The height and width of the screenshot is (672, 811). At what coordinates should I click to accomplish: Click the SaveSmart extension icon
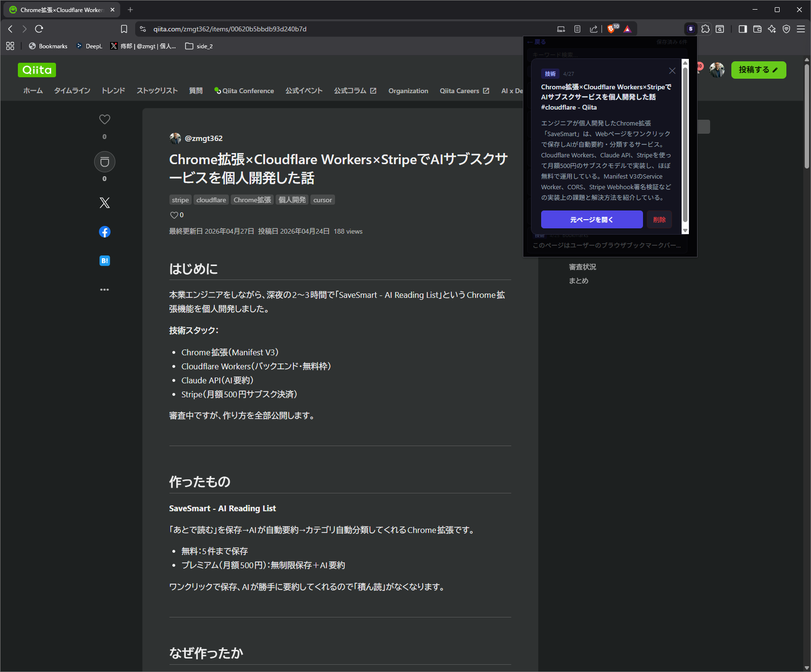[691, 29]
